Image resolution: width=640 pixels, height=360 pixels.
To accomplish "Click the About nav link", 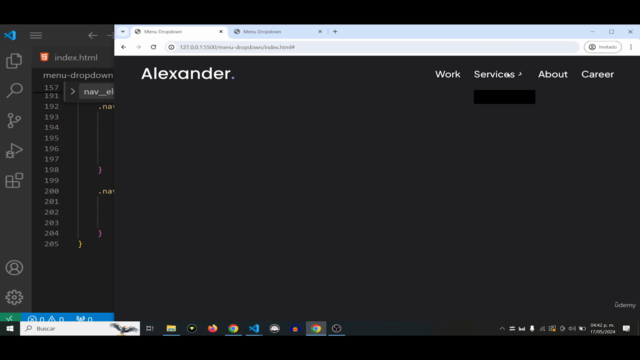I will tap(553, 74).
